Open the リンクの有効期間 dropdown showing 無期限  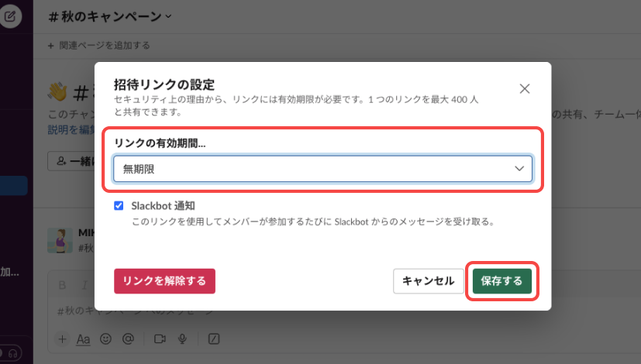click(322, 169)
